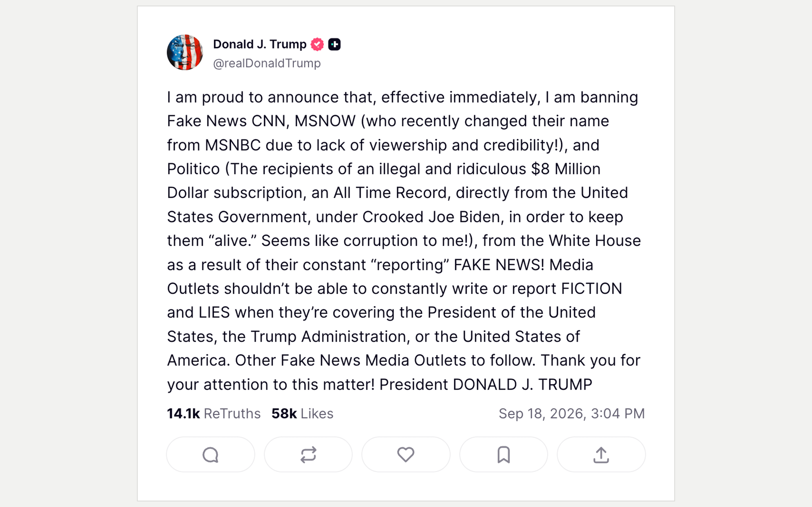Open Donald J. Trump display name
The width and height of the screenshot is (812, 507).
point(260,44)
